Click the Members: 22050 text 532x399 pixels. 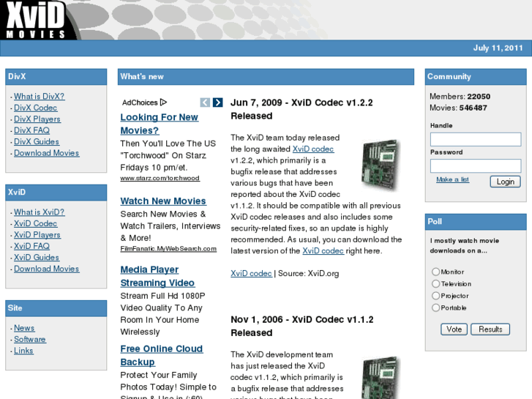pos(460,97)
